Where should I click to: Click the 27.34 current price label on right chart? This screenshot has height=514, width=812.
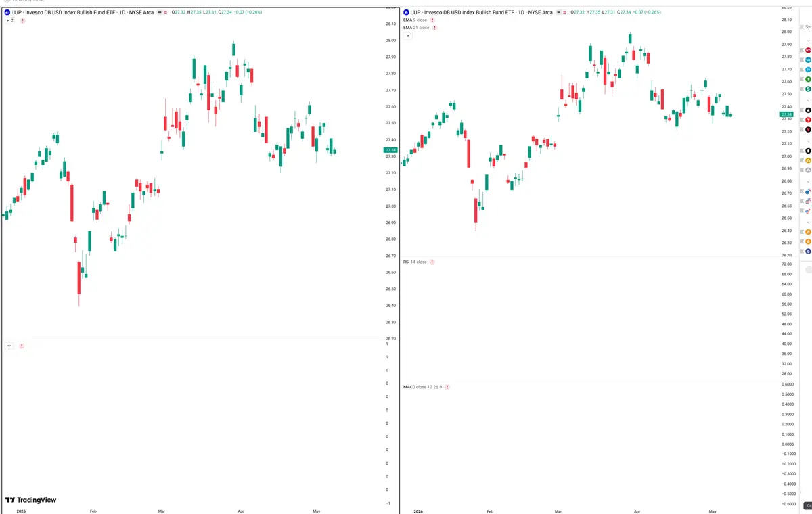click(x=787, y=115)
